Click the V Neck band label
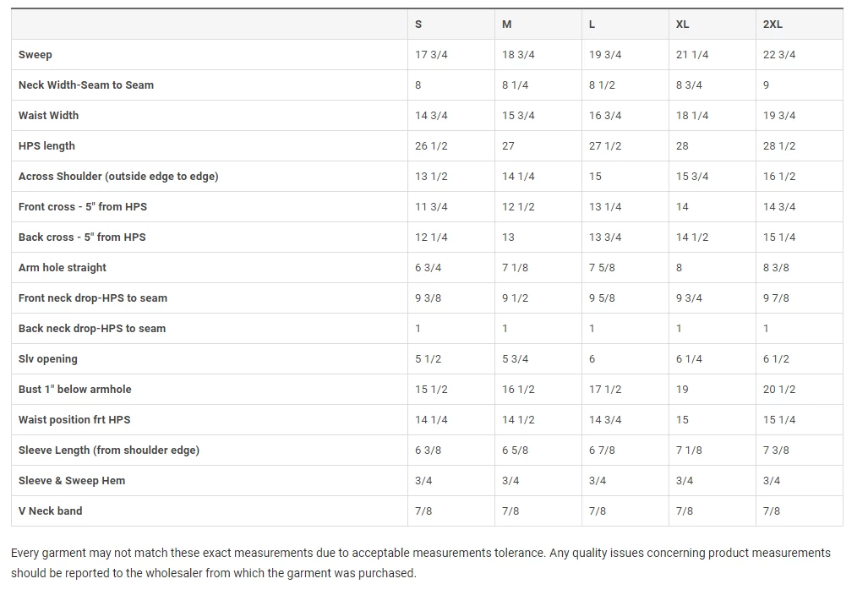Viewport: 868px width, 606px height. [x=51, y=511]
